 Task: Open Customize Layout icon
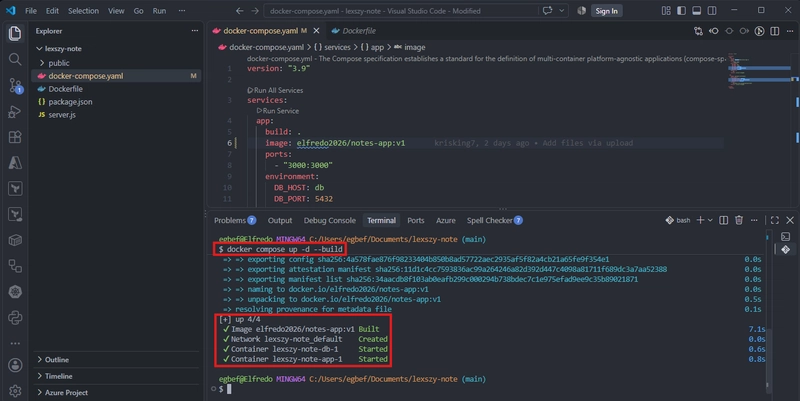pos(666,11)
